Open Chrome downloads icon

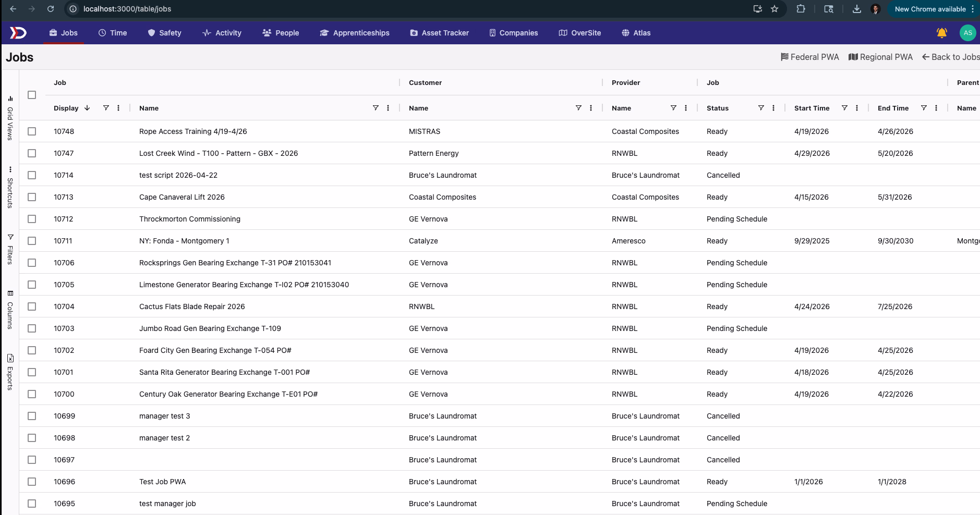pyautogui.click(x=856, y=9)
